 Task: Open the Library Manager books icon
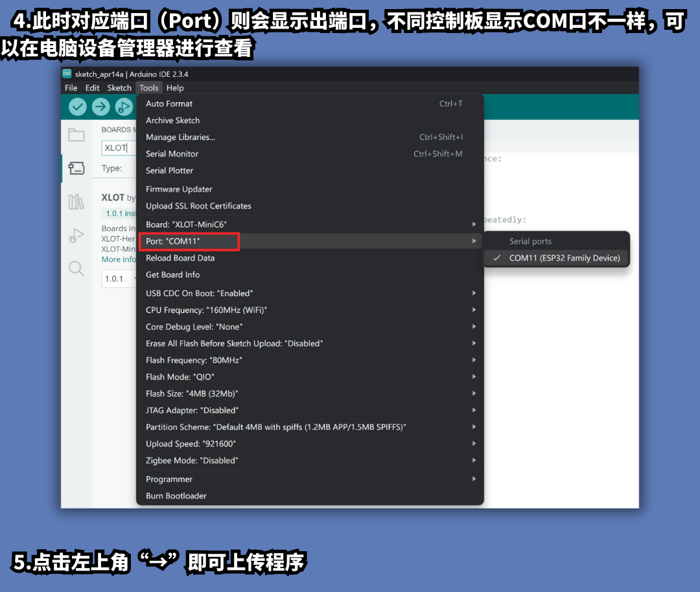tap(76, 201)
